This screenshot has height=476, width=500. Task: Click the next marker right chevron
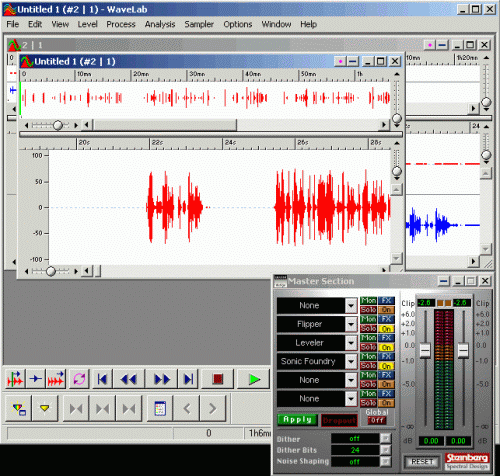213,408
